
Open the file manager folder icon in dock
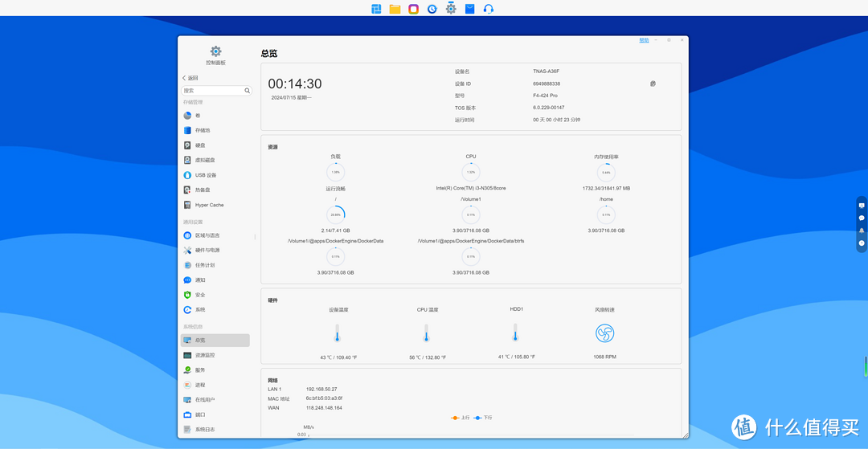coord(395,9)
